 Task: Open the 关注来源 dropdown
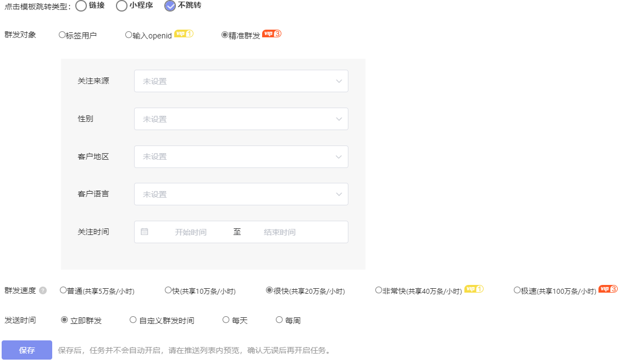[x=241, y=81]
